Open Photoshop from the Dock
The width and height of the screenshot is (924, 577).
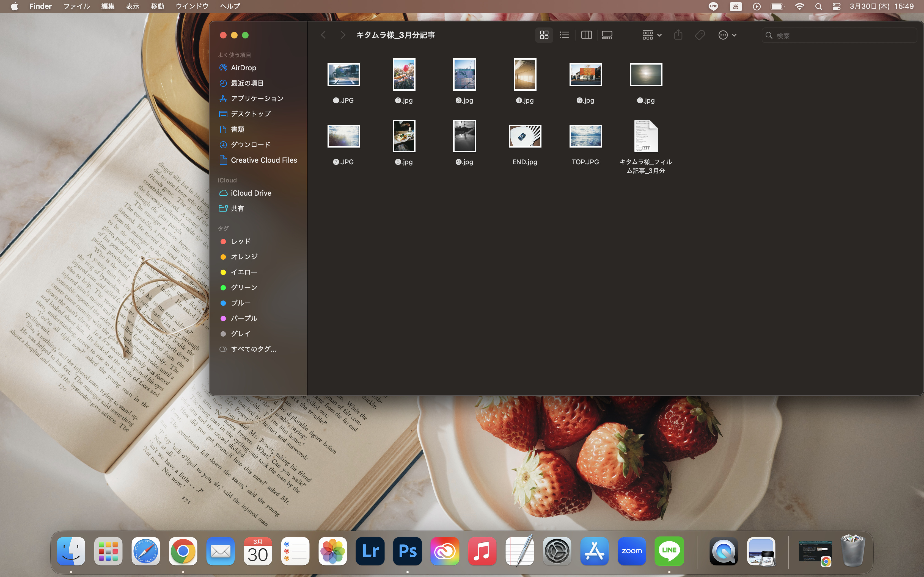point(407,551)
